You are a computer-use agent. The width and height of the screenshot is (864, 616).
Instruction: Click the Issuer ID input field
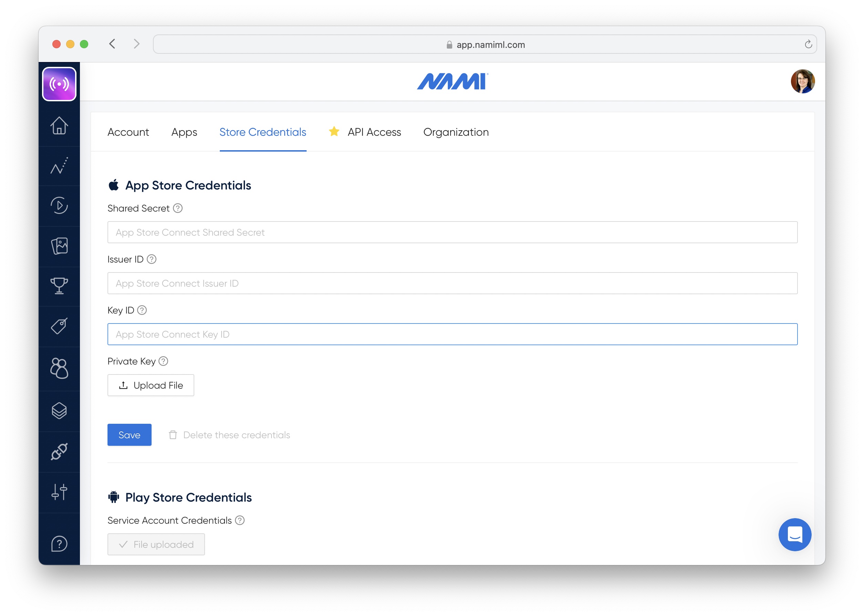pyautogui.click(x=452, y=283)
